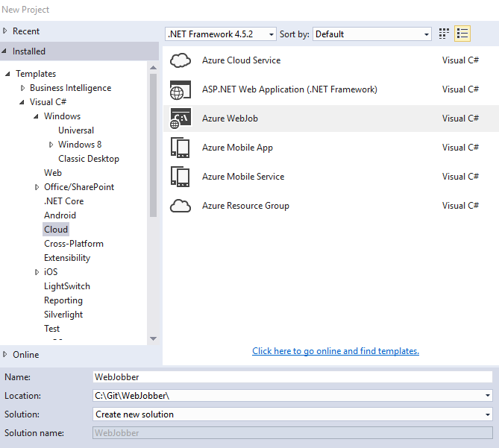Open the Solution 'Create new solution' dropdown
This screenshot has width=499, height=448.
pyautogui.click(x=488, y=414)
